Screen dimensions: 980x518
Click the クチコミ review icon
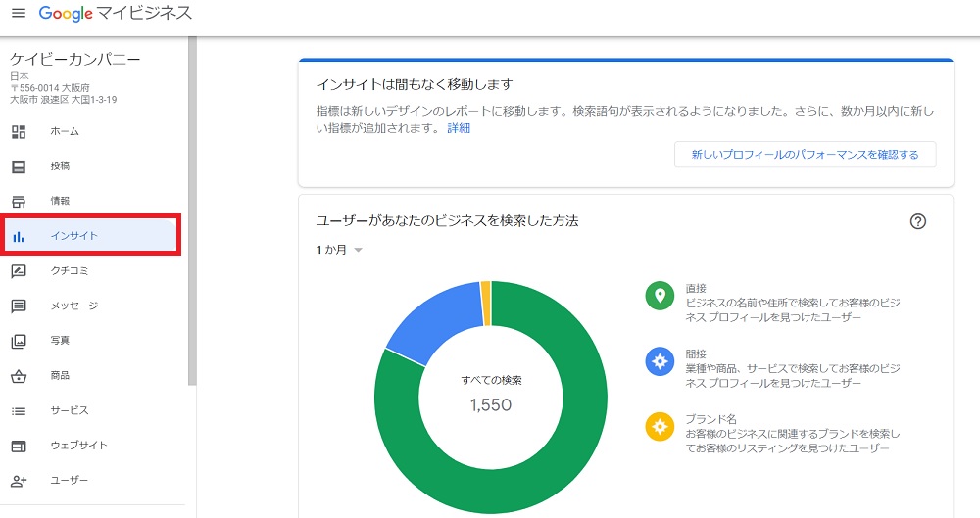(19, 271)
